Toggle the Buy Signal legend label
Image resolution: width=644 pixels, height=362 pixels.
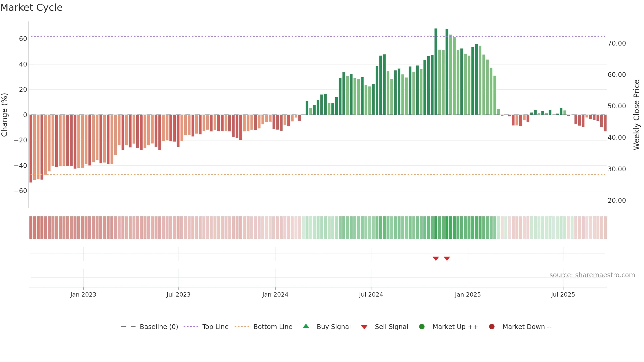coord(334,327)
